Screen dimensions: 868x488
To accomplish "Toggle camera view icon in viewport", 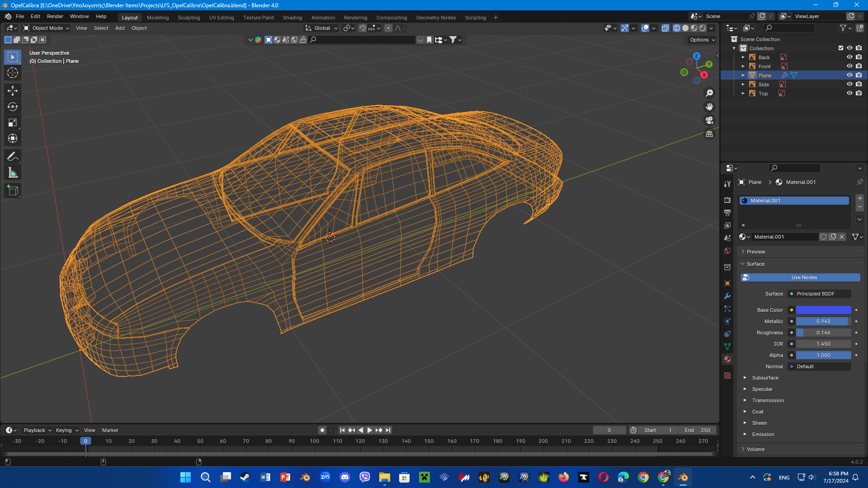I will [709, 120].
